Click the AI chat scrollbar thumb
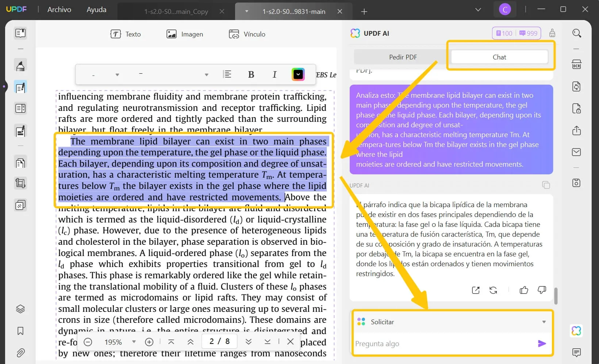 pos(556,296)
